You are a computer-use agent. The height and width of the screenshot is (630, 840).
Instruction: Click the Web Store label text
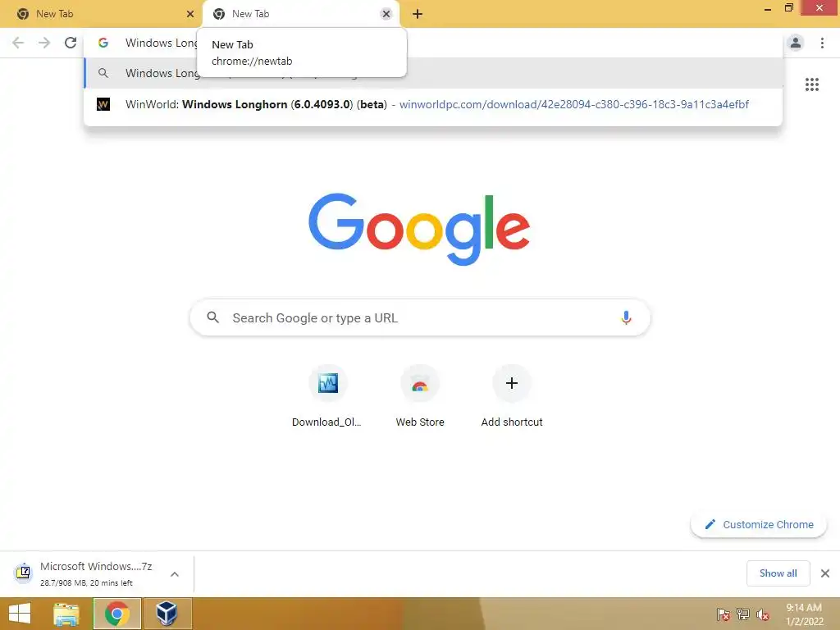pyautogui.click(x=420, y=422)
